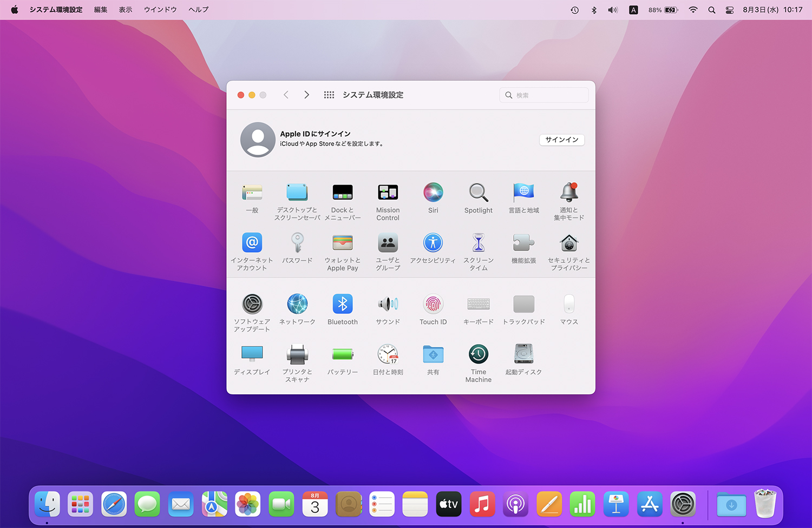Open Podcasts from the Dock
The height and width of the screenshot is (528, 812).
516,504
